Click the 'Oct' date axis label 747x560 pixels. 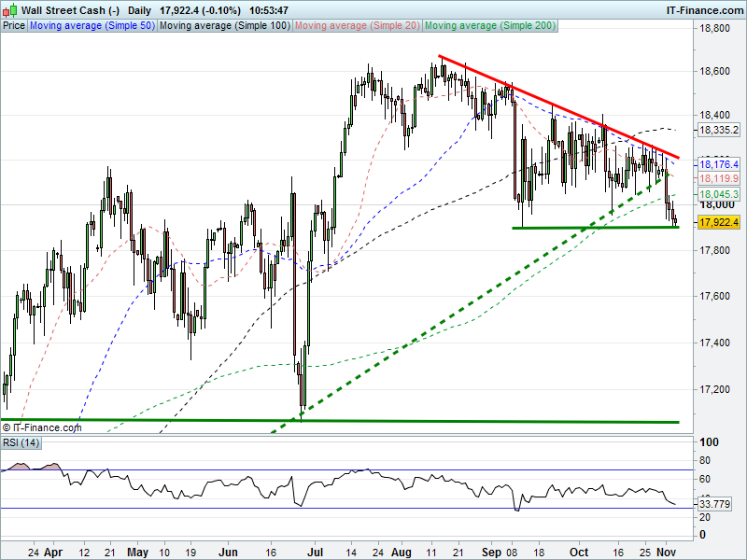tap(579, 553)
